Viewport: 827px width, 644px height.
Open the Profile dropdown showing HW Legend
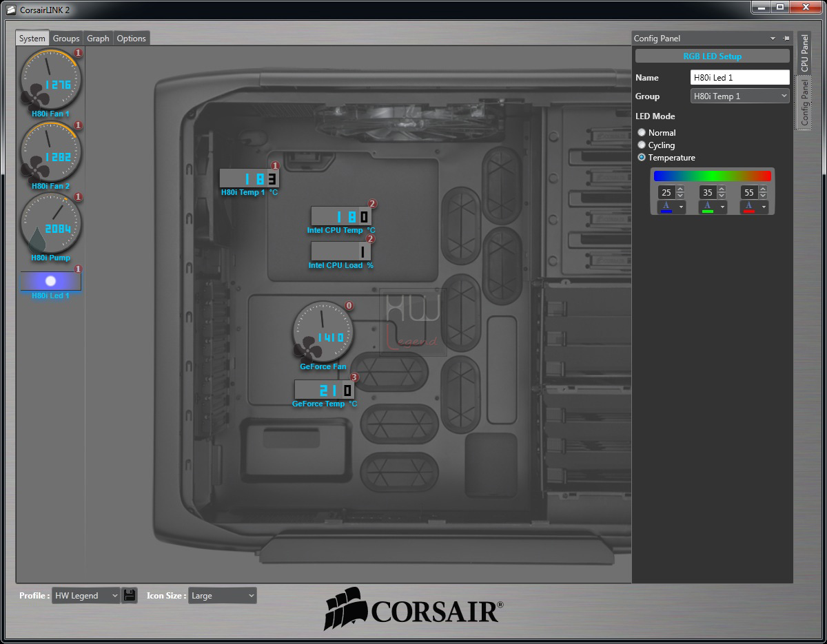(86, 596)
